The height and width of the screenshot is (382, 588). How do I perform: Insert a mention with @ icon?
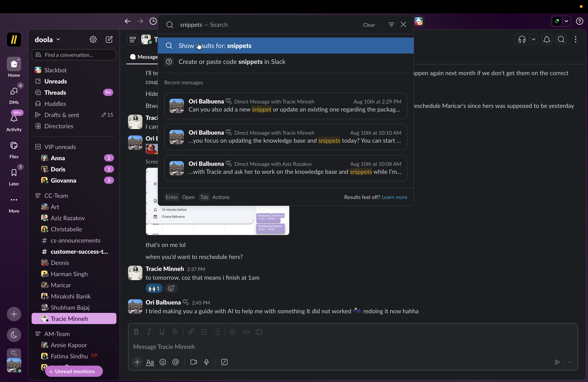click(176, 362)
